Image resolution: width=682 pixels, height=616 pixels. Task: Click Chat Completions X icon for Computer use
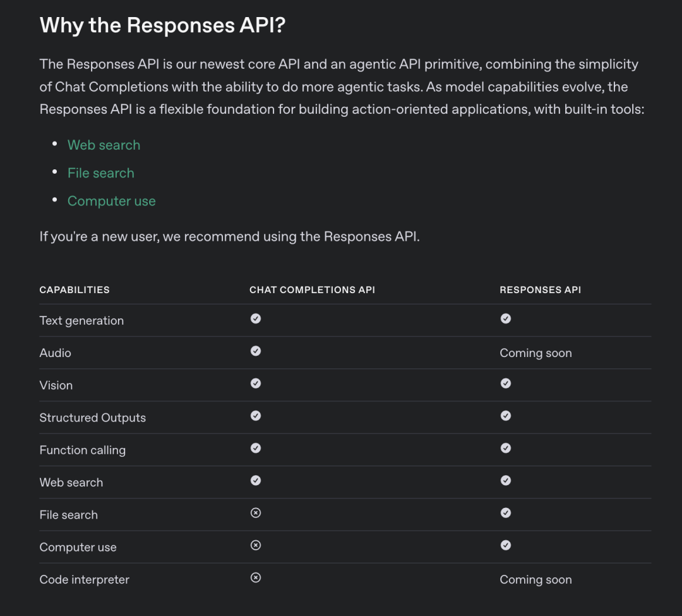(x=256, y=545)
